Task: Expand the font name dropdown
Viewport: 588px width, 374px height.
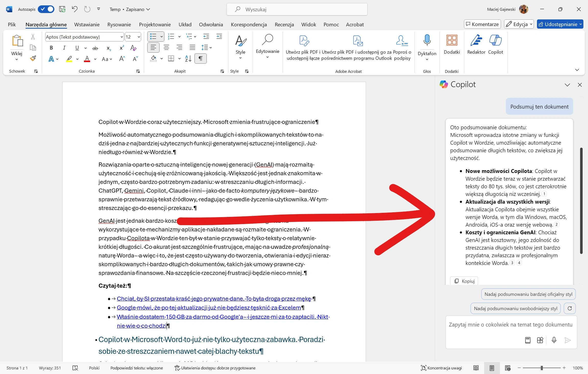Action: [x=122, y=37]
